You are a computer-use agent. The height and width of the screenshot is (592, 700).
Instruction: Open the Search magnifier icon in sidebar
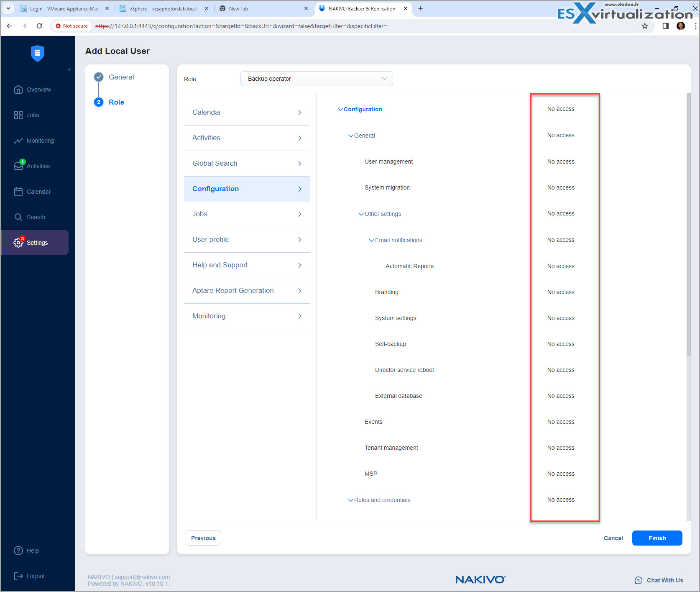click(x=18, y=217)
